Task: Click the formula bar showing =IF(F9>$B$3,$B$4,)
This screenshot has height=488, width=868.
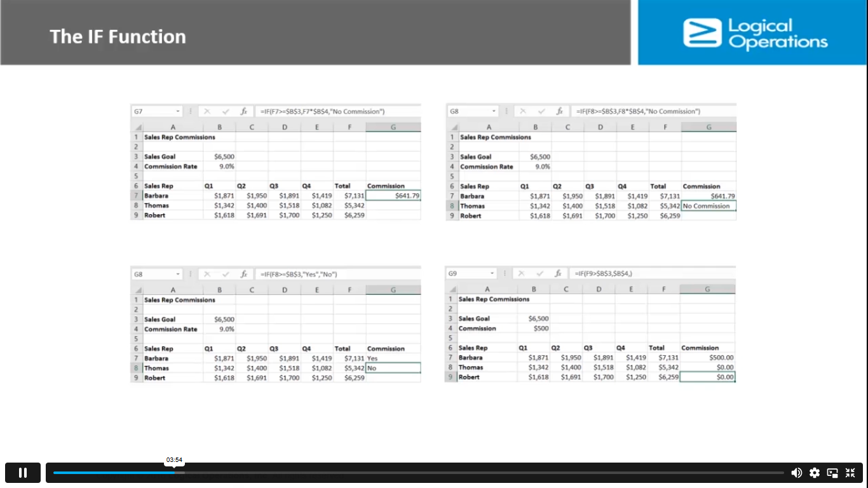Action: [x=651, y=273]
